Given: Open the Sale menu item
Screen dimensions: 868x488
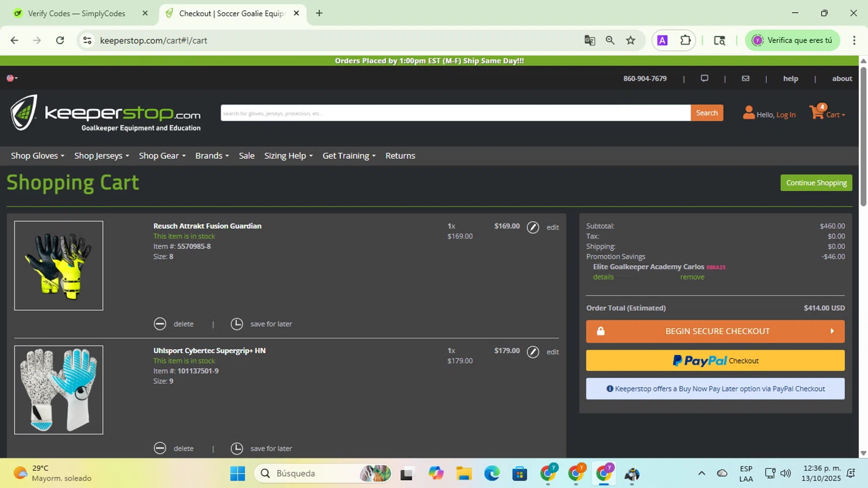Looking at the screenshot, I should point(247,156).
